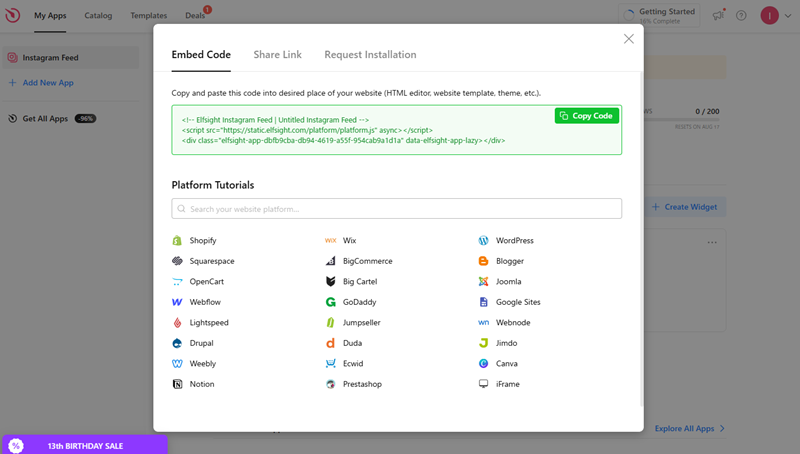Open the Jimdo tutorial link
The height and width of the screenshot is (454, 800).
click(506, 343)
